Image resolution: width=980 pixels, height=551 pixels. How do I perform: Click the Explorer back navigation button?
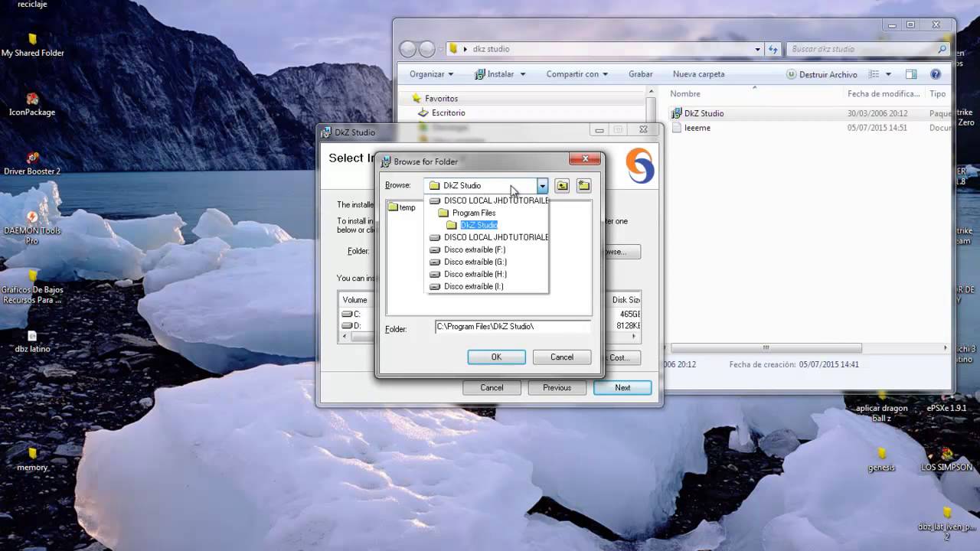pyautogui.click(x=408, y=49)
